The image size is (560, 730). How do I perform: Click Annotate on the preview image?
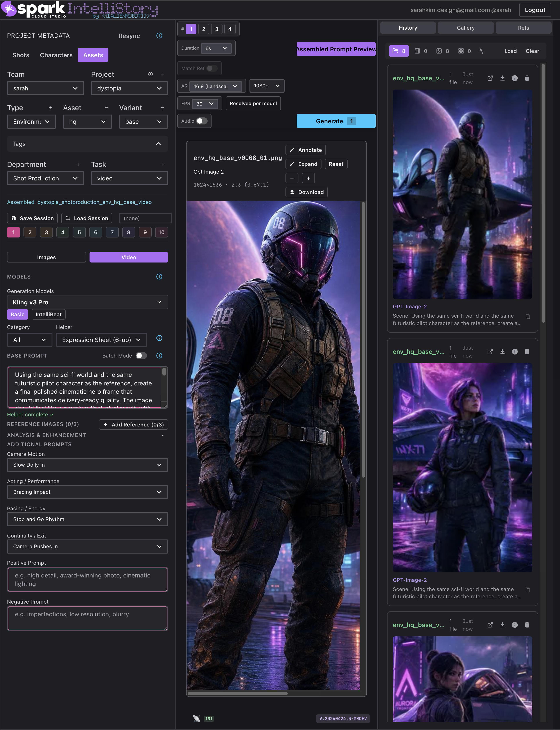pos(306,150)
